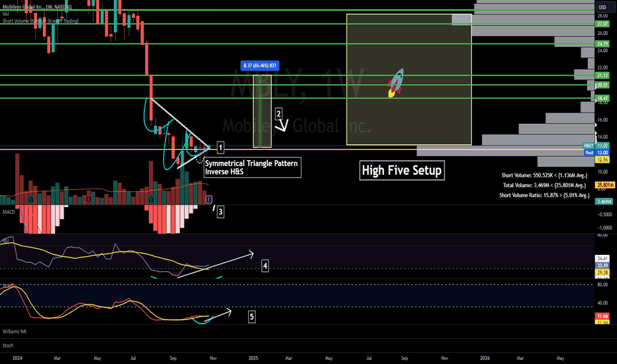The height and width of the screenshot is (364, 617).
Task: Click the 16.00 price scale tick
Action: (602, 120)
